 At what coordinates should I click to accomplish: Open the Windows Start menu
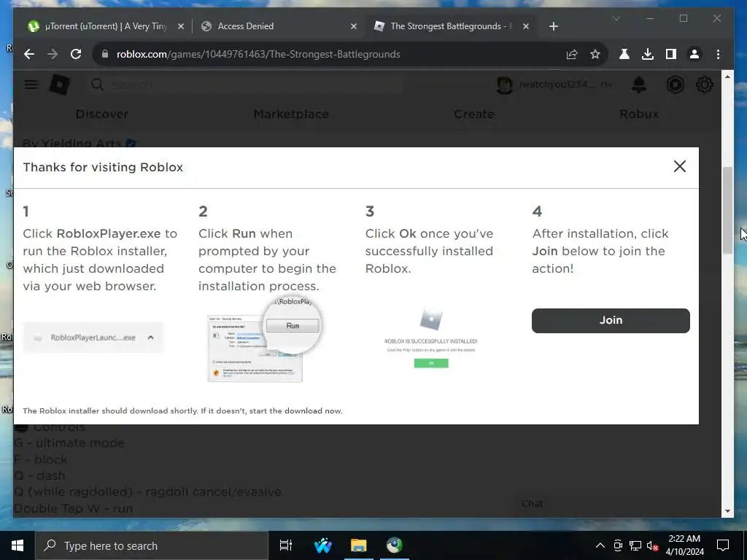coord(18,545)
